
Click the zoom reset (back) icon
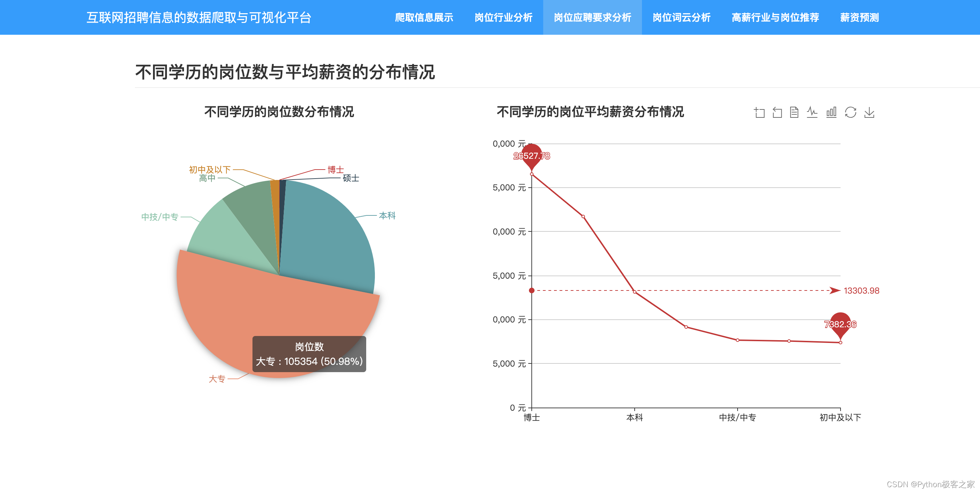pyautogui.click(x=777, y=113)
